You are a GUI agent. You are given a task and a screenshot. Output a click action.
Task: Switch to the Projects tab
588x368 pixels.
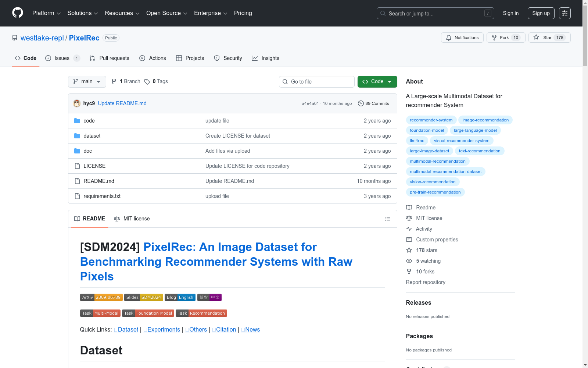(x=190, y=58)
